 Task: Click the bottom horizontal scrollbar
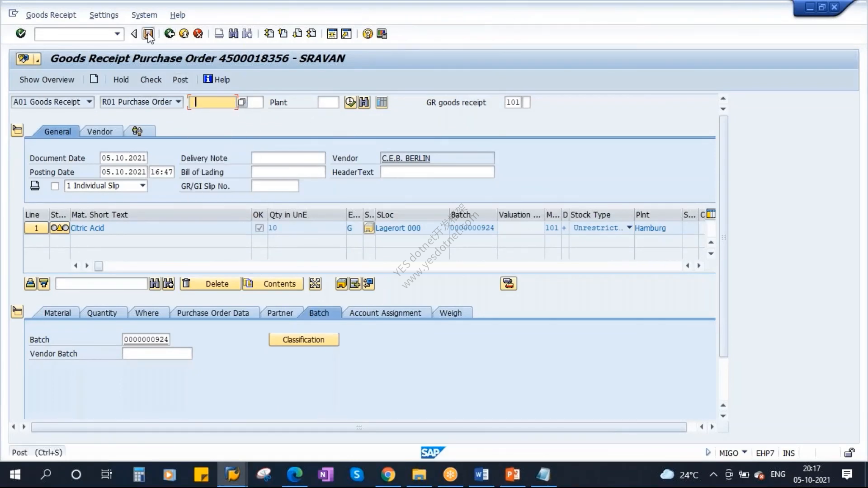pos(359,427)
